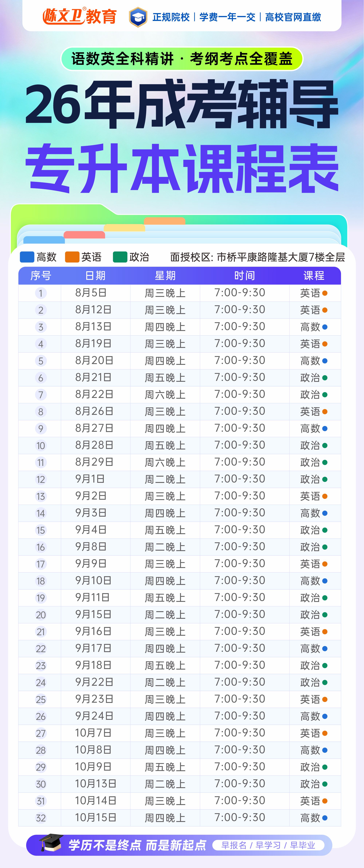
Task: Click the graduation cap icon in bottom banner
Action: point(51,843)
